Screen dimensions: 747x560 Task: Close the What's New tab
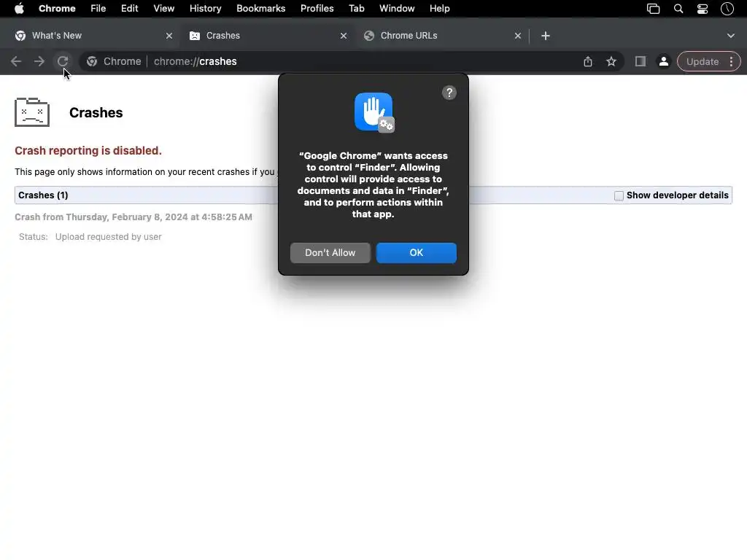click(x=169, y=36)
